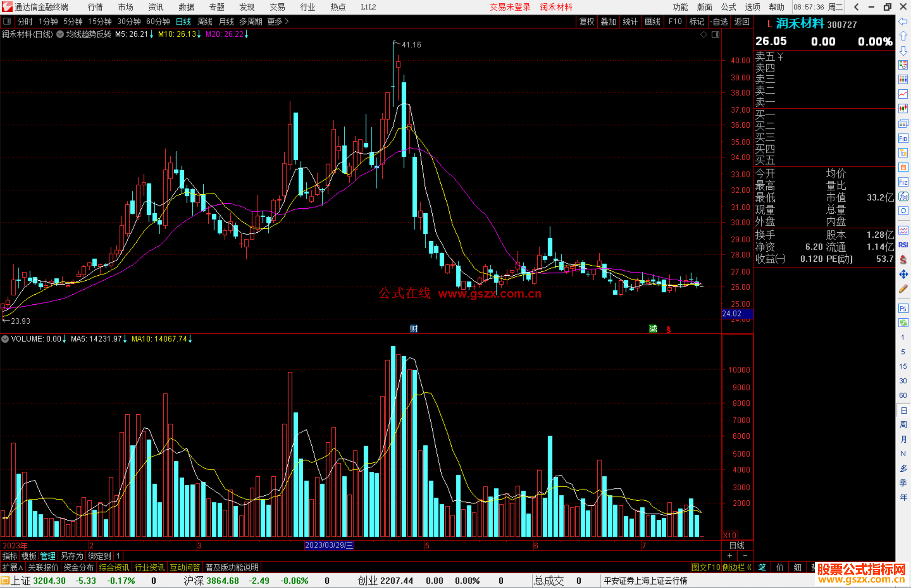The height and width of the screenshot is (588, 911).
Task: Click the 叠加 overlay button
Action: [x=608, y=21]
